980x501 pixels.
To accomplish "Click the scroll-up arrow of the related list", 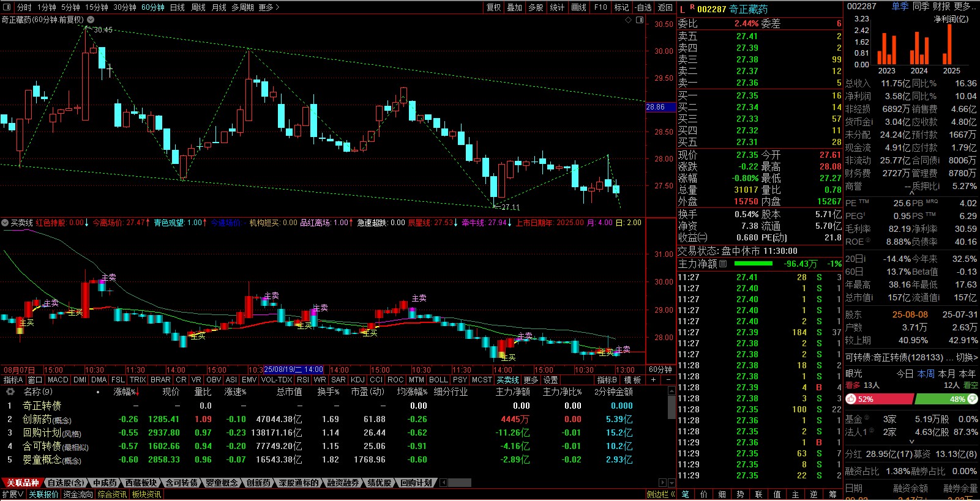I will click(x=671, y=392).
